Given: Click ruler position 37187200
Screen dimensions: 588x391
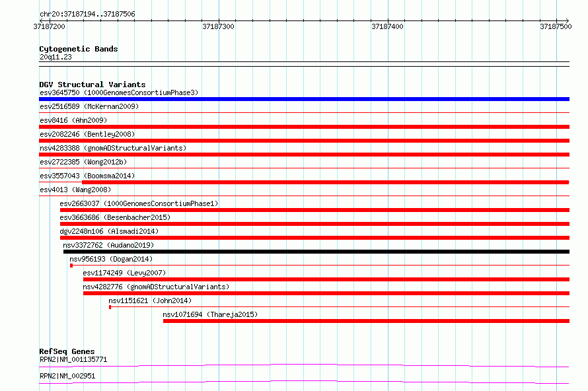Looking at the screenshot, I should pyautogui.click(x=49, y=26).
